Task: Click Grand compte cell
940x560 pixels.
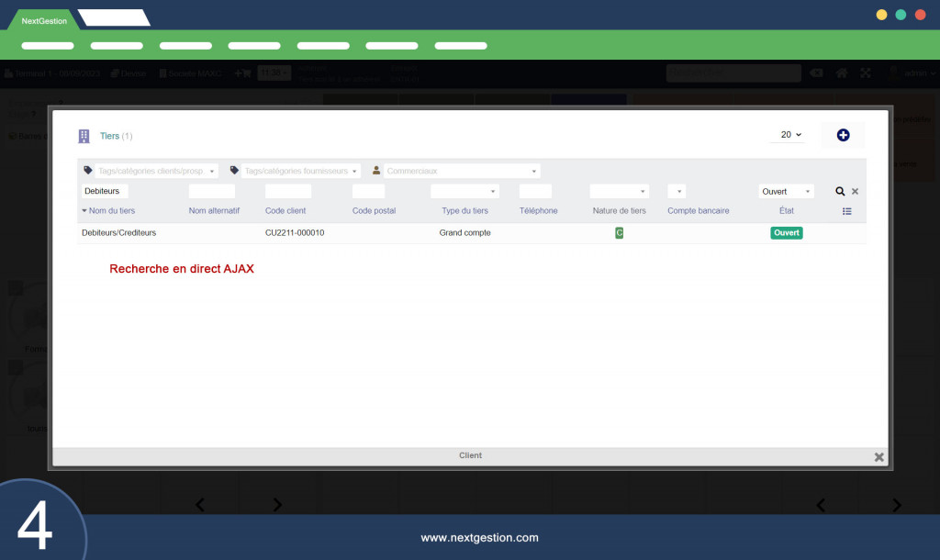Action: click(464, 232)
